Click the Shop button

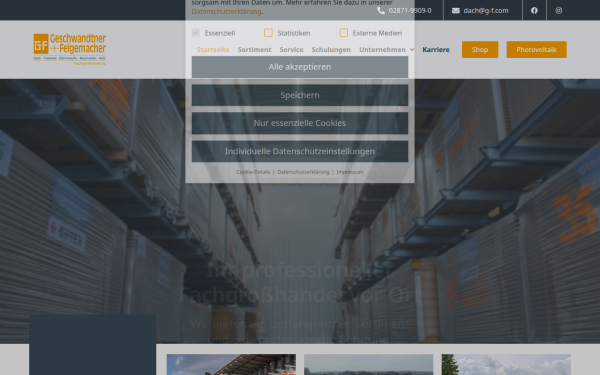[x=480, y=49]
